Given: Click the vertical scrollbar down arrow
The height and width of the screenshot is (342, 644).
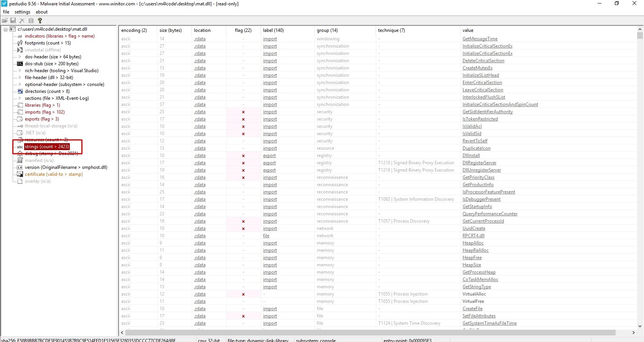Looking at the screenshot, I should (640, 326).
